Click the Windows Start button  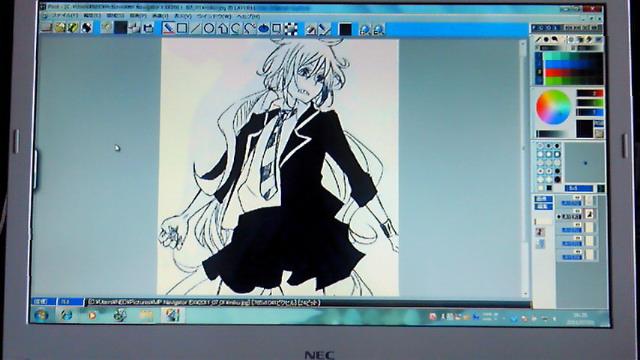tap(41, 315)
